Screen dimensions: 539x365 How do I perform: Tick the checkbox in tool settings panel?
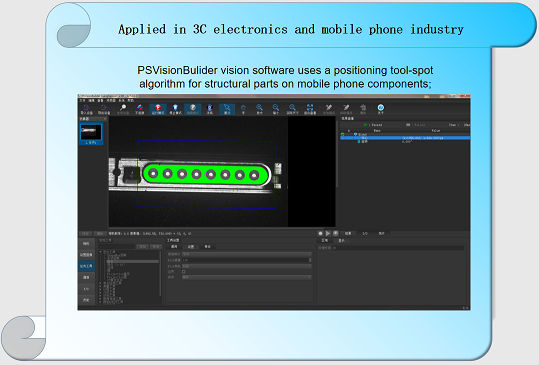[x=184, y=272]
